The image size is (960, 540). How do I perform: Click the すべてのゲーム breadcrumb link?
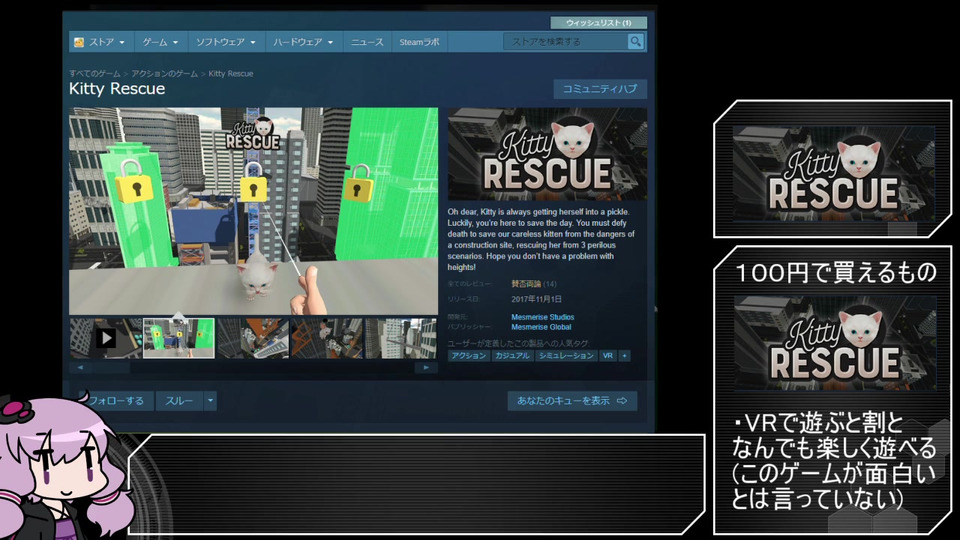95,73
